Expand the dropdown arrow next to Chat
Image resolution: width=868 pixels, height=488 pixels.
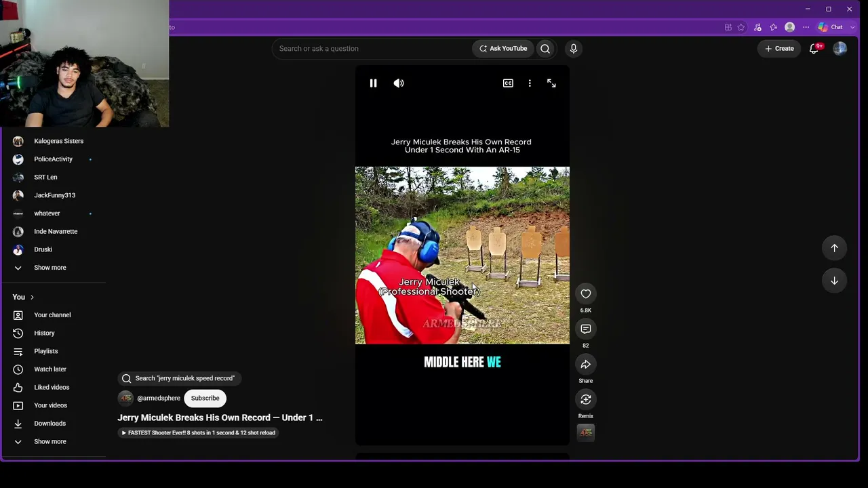(x=852, y=27)
